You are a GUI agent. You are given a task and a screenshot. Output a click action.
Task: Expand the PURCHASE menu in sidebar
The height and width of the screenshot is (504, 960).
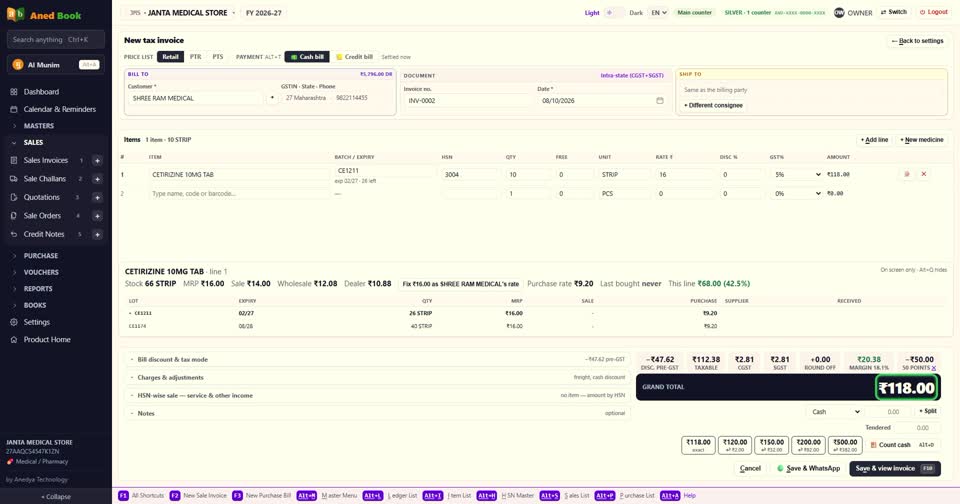pyautogui.click(x=41, y=256)
